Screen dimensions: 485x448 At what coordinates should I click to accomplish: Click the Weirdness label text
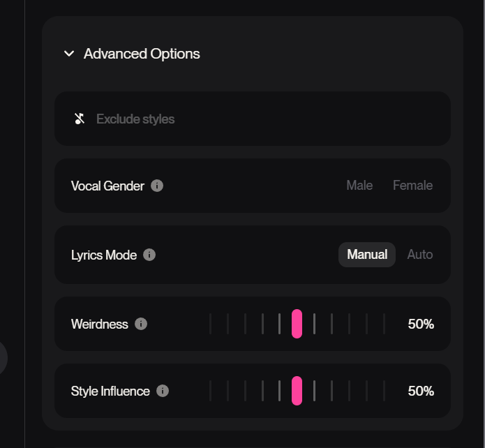tap(100, 324)
